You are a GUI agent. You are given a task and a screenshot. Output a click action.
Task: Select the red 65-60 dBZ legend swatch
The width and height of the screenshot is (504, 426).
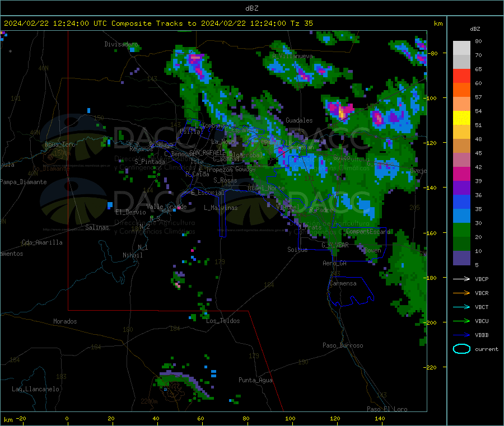461,76
